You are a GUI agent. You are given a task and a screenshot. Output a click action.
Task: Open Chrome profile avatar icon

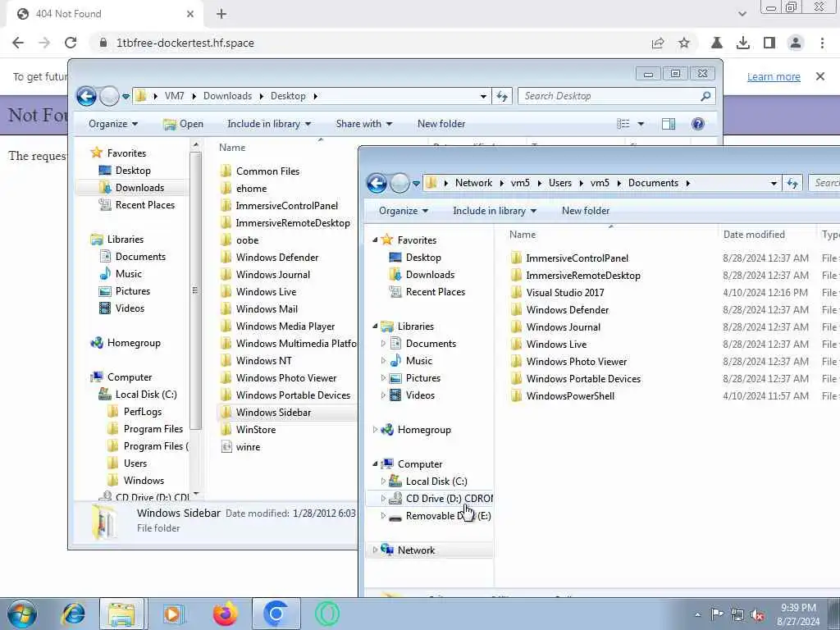796,43
